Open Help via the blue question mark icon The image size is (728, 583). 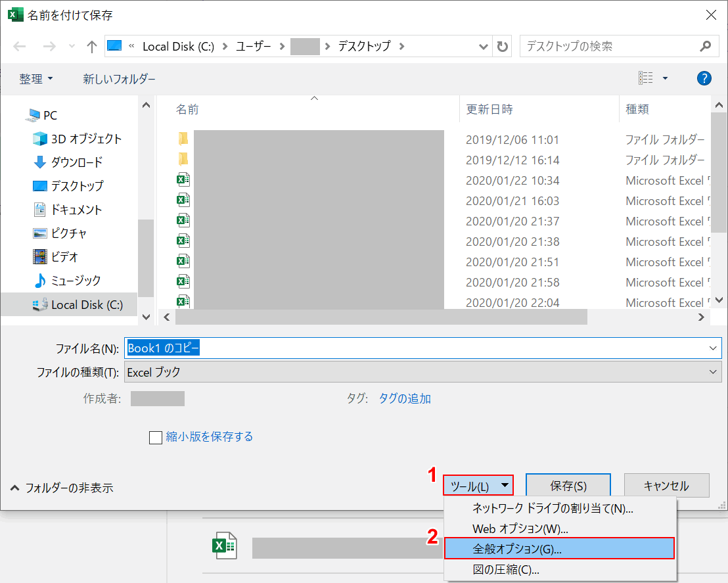(704, 78)
